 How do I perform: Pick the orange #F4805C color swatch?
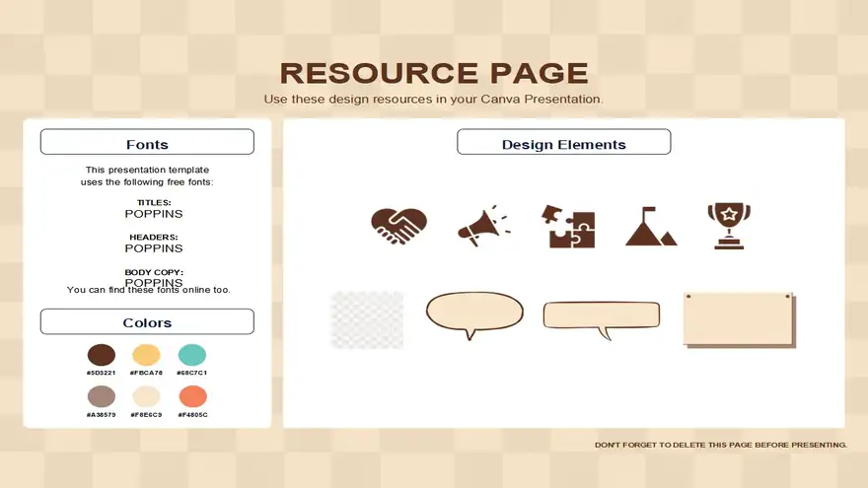tap(192, 396)
